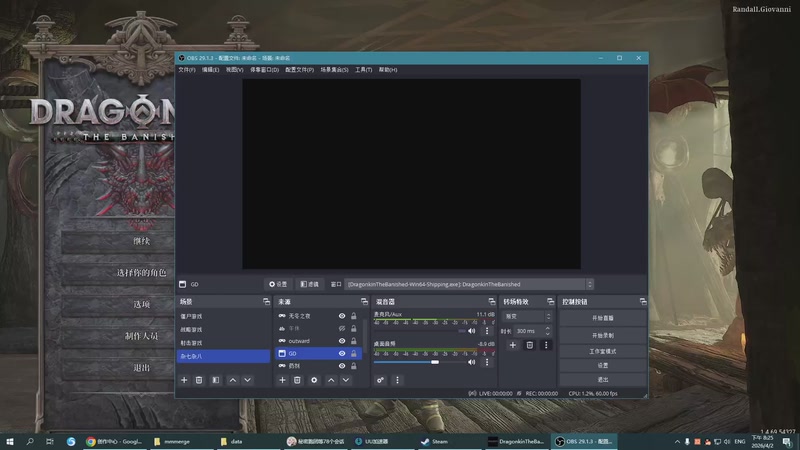Open the transition type dropdown
Viewport: 800px width, 450px height.
pyautogui.click(x=527, y=316)
